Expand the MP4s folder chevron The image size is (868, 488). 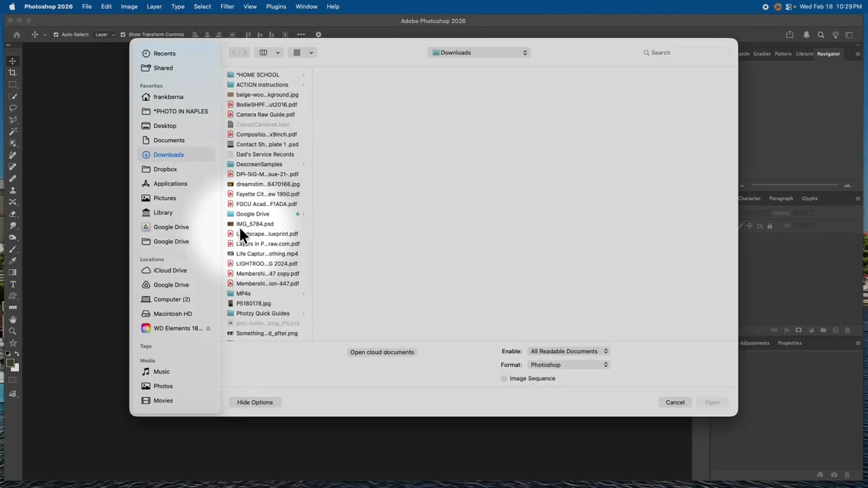tap(303, 293)
